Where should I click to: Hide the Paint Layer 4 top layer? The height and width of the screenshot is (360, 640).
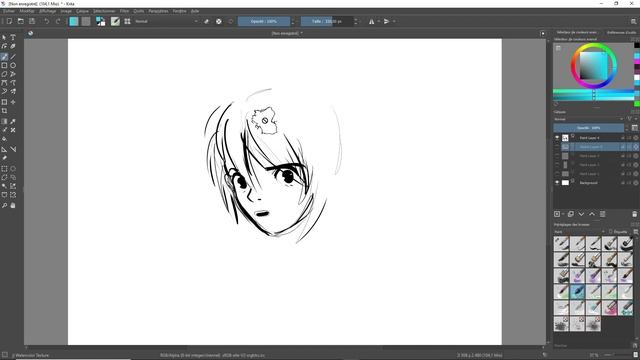pos(557,138)
